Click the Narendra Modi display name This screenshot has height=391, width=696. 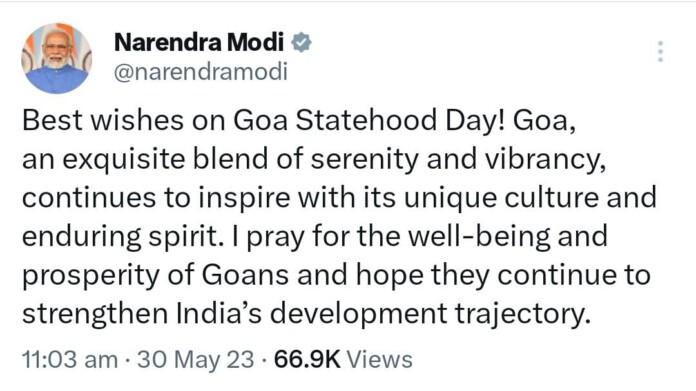pos(198,43)
